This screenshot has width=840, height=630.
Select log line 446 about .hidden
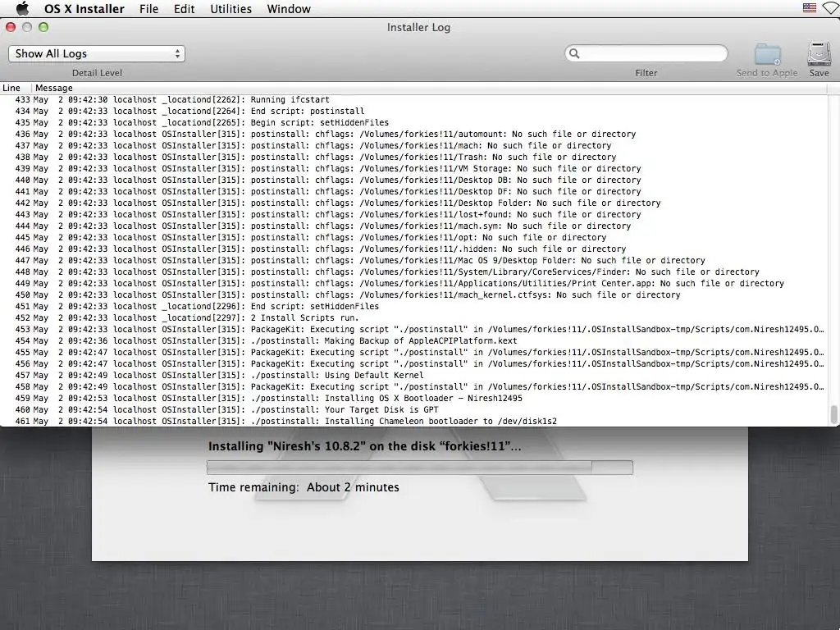pos(413,249)
